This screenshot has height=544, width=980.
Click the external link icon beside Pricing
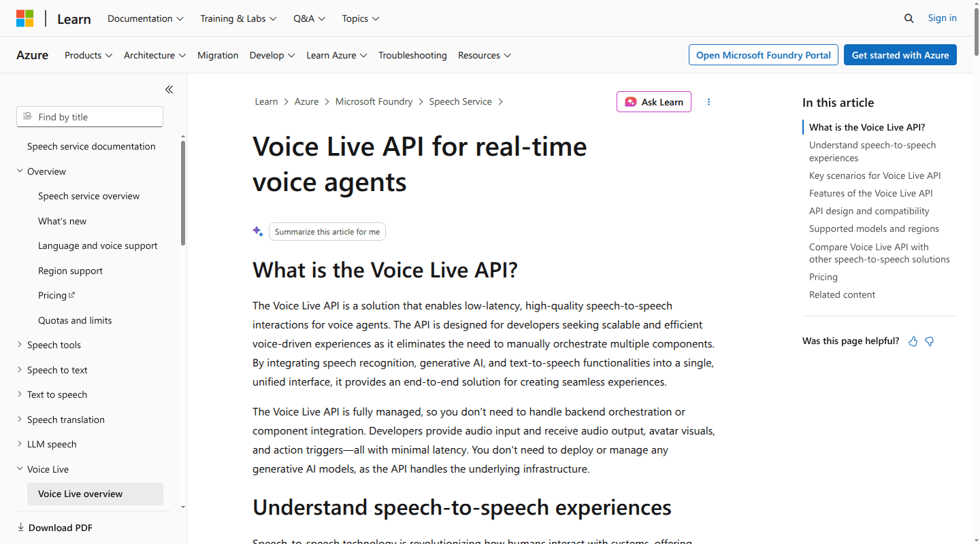click(x=72, y=295)
